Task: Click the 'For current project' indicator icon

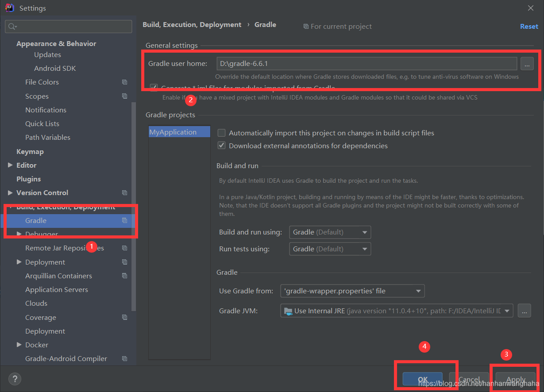Action: coord(306,26)
